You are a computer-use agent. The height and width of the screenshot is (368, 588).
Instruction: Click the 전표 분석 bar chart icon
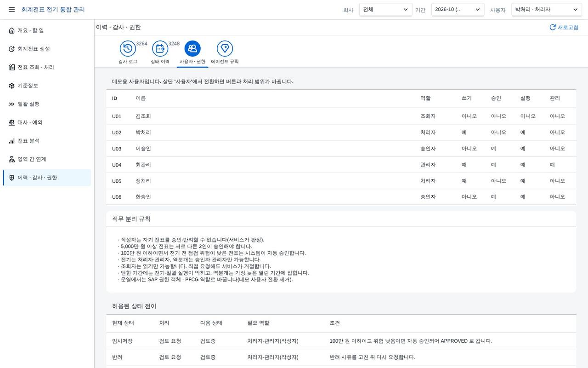(12, 141)
